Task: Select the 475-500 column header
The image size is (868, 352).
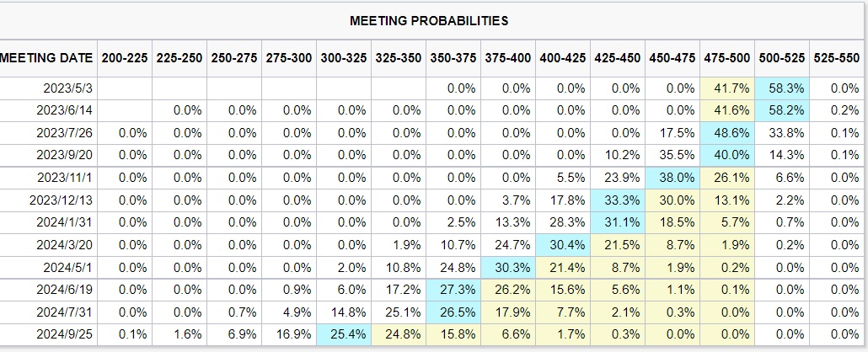Action: (727, 58)
